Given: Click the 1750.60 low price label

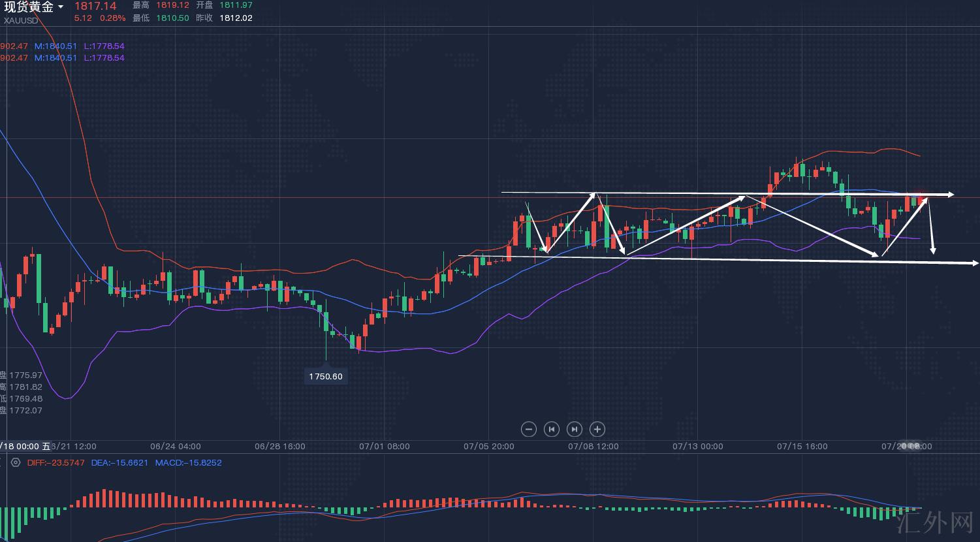Looking at the screenshot, I should pyautogui.click(x=325, y=377).
